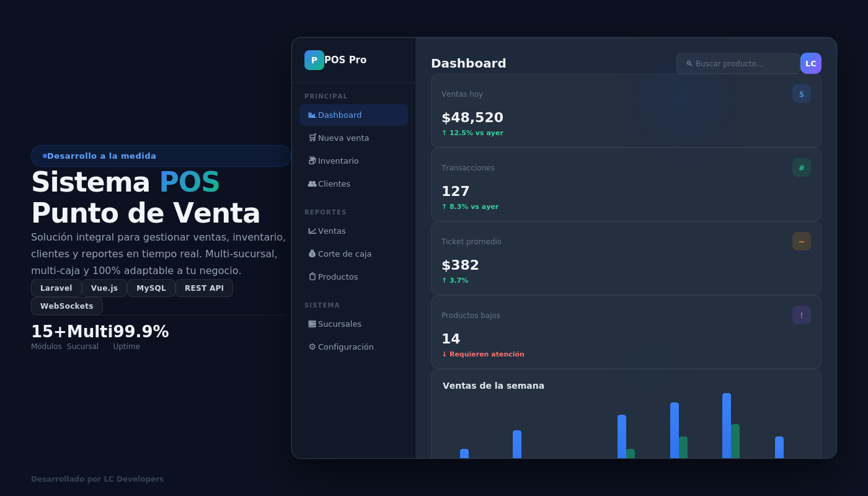868x496 pixels.
Task: Click the Nueva venta cart icon
Action: point(312,138)
